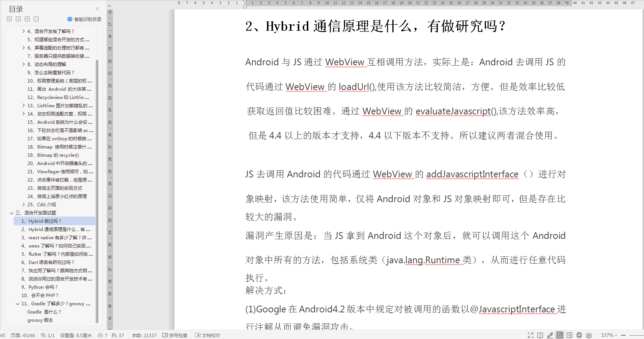Go to outline entry 19、Bitmap 的 recycler()

53,155
